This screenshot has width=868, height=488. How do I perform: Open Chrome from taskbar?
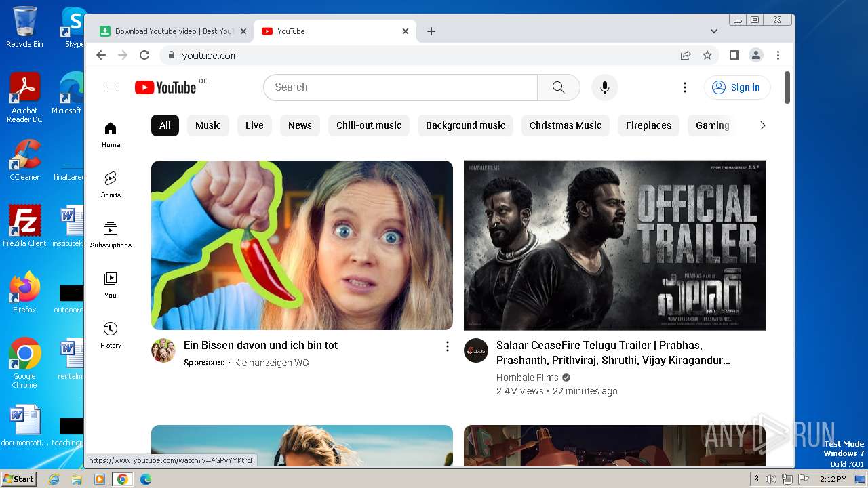pyautogui.click(x=122, y=479)
